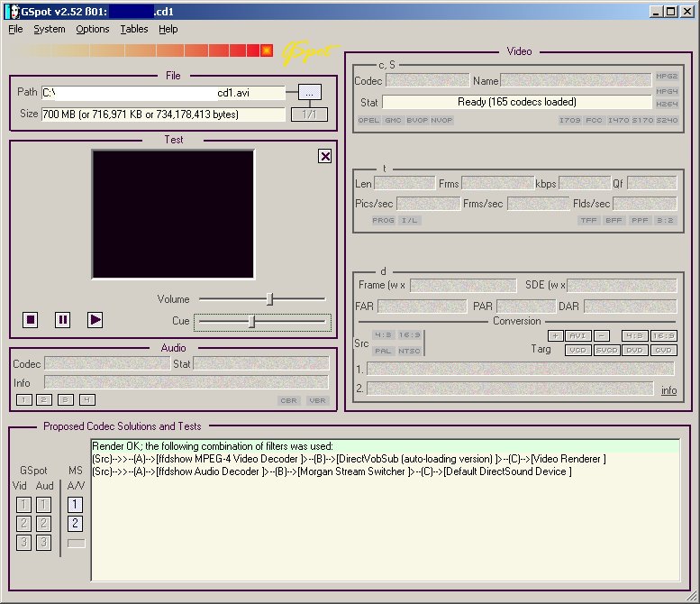Pause the test video playback
Viewport: 700px width, 604px height.
pyautogui.click(x=62, y=320)
